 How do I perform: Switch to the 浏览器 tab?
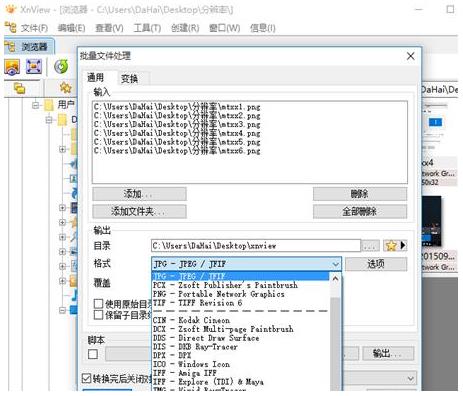pos(29,46)
